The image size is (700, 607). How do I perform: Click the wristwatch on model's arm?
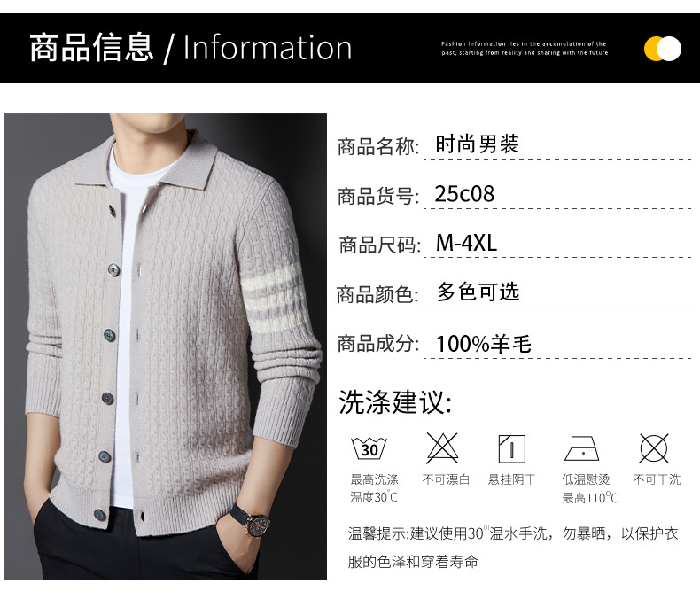coord(253,520)
